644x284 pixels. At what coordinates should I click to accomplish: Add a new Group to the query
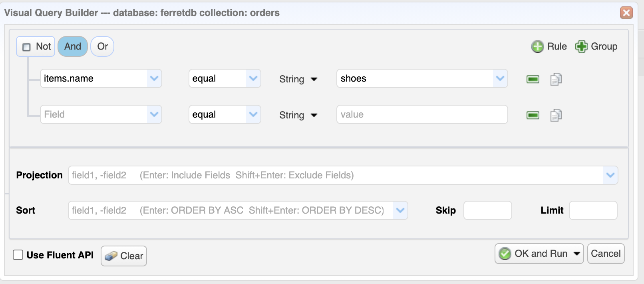click(596, 46)
